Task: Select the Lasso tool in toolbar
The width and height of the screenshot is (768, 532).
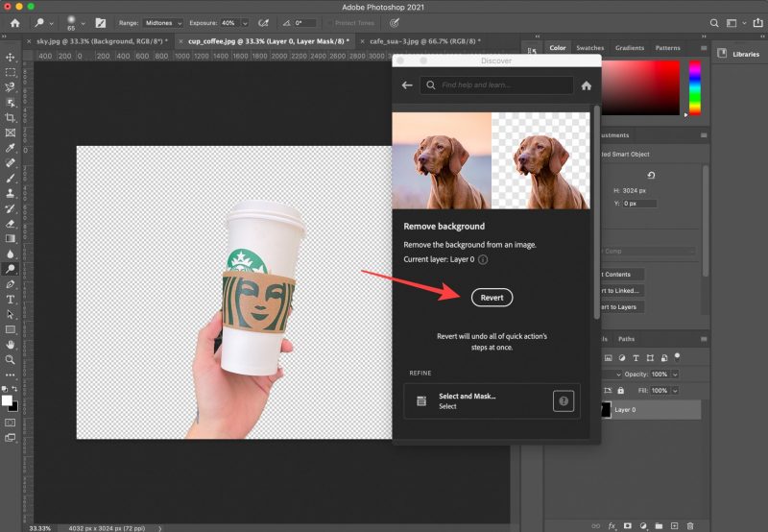Action: pos(10,87)
